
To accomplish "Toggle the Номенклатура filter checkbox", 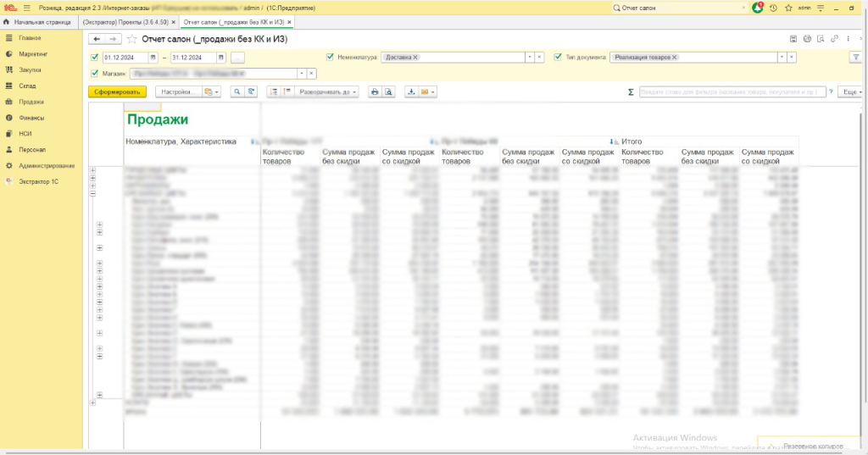I will click(x=330, y=58).
